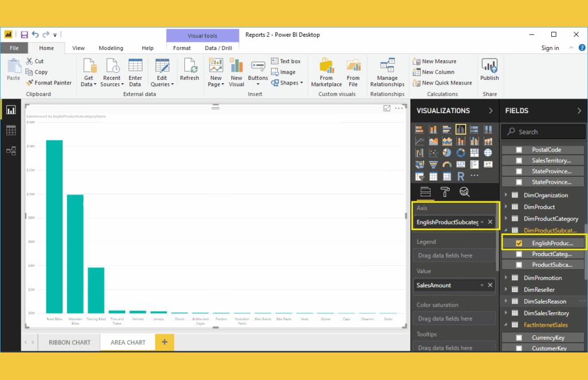Open the File menu
This screenshot has height=380, width=588.
pos(14,48)
